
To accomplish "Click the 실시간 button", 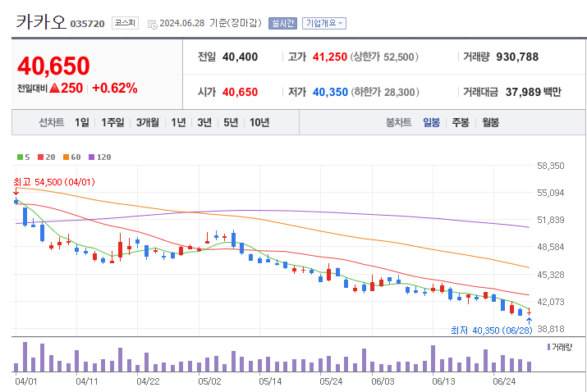I will pyautogui.click(x=282, y=23).
